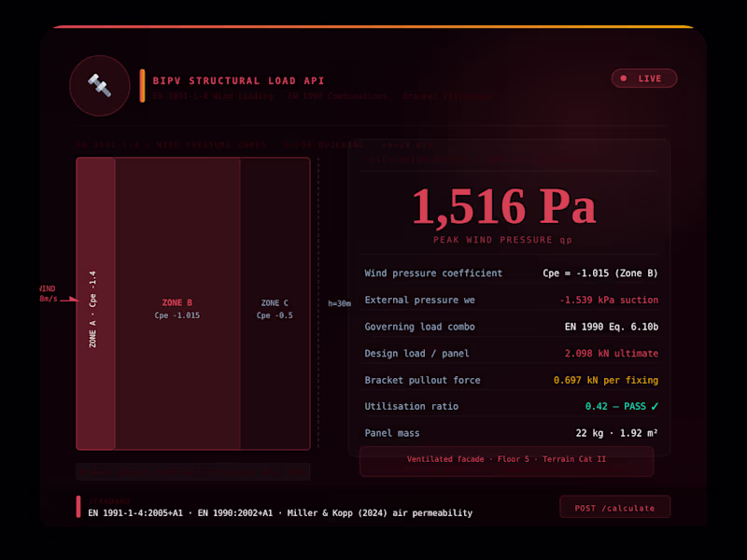Click the 'Ventilated facade · Floor 5 · Terrain Cat II' badge
Viewport: 747px width, 560px height.
[x=506, y=460]
